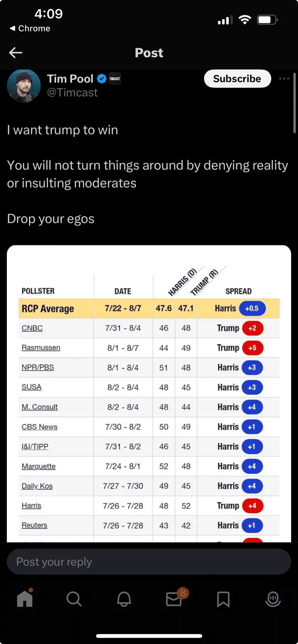Tap the Tim Pool display name
298x644 pixels.
[x=70, y=78]
